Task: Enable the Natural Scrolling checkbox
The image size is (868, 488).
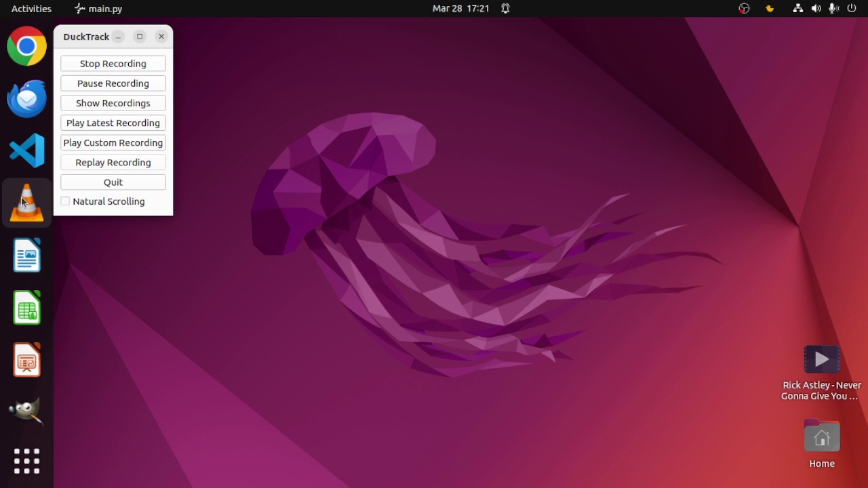Action: click(65, 201)
